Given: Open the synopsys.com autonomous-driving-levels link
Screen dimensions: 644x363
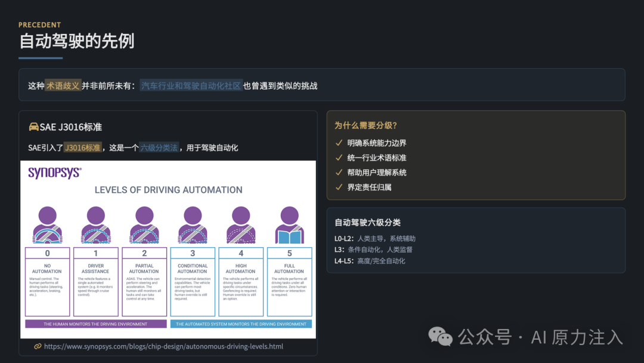Looking at the screenshot, I should click(x=163, y=346).
